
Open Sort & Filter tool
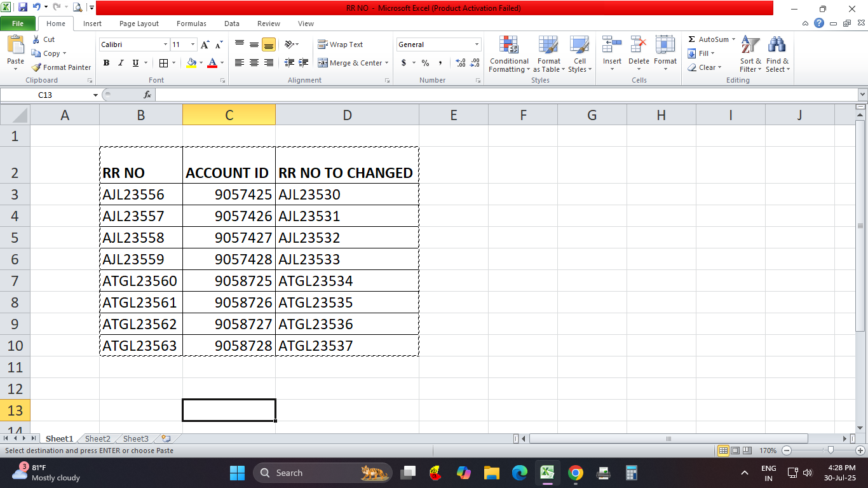750,46
